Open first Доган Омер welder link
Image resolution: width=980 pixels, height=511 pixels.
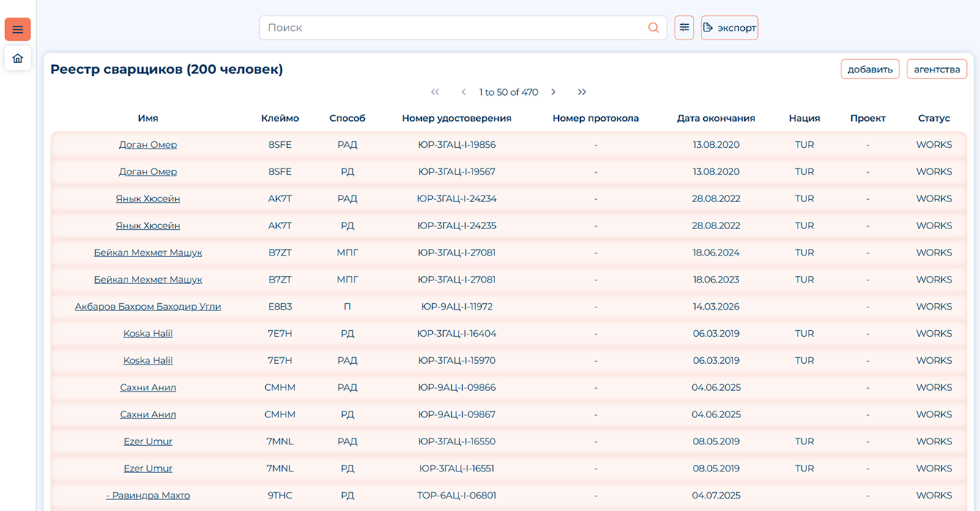click(x=148, y=145)
